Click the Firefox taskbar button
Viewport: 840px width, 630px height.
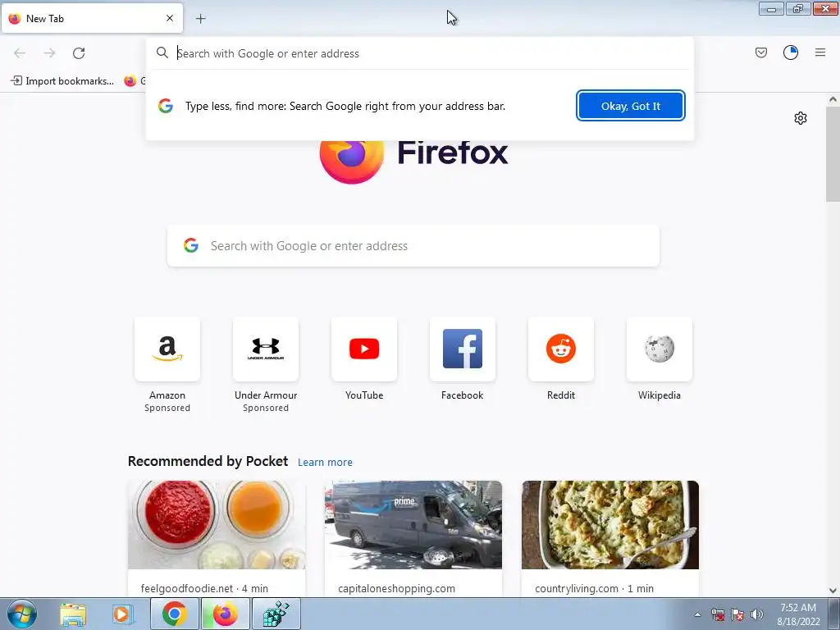tap(225, 614)
